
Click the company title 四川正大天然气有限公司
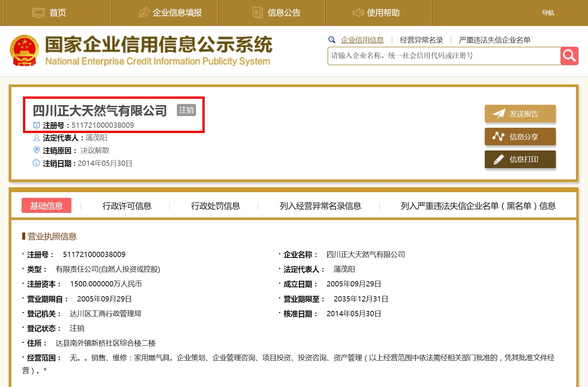100,110
